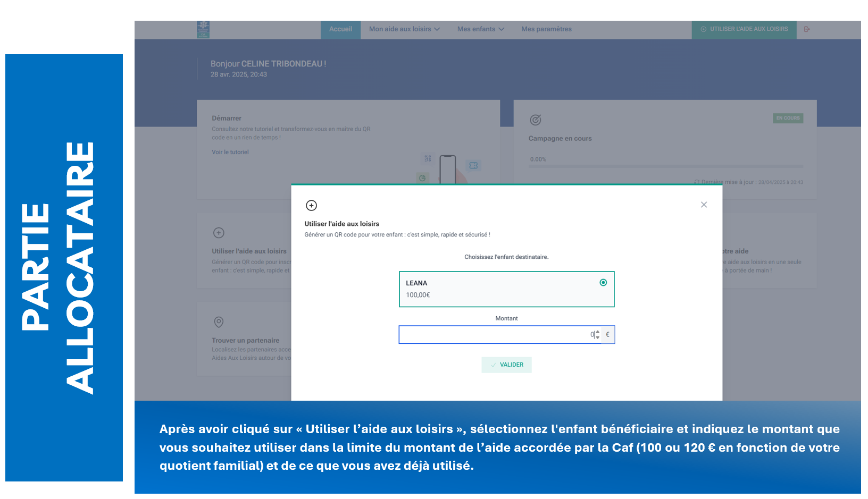
Task: Click plus icon on Utiliser l'aide card
Action: click(219, 233)
